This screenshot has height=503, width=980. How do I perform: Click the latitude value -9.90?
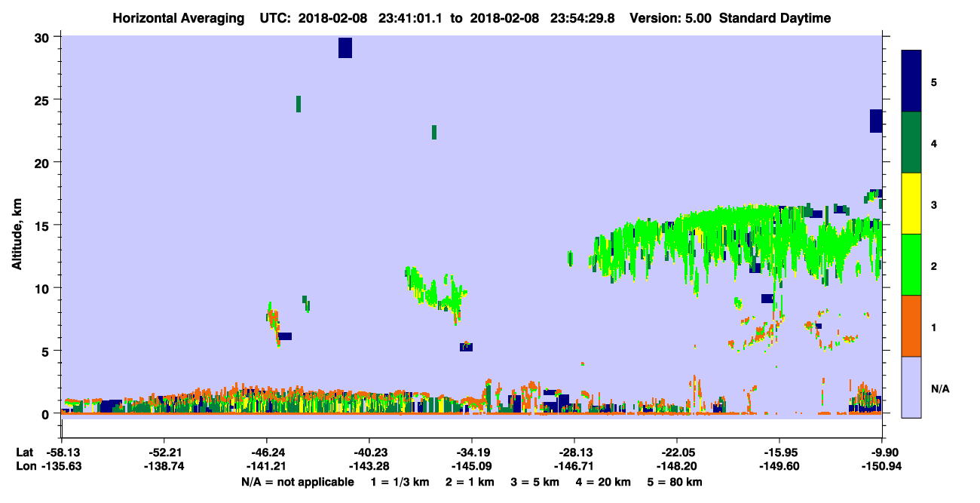pos(882,452)
